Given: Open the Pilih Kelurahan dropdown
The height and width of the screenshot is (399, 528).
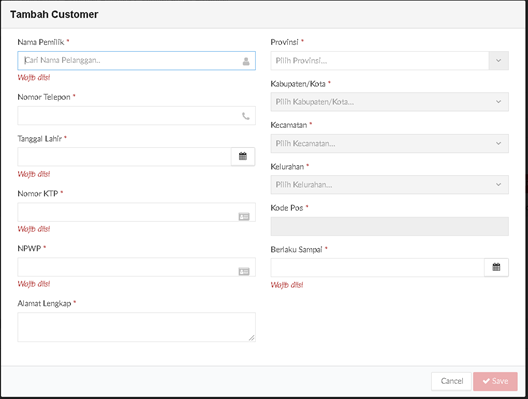Looking at the screenshot, I should pyautogui.click(x=390, y=185).
